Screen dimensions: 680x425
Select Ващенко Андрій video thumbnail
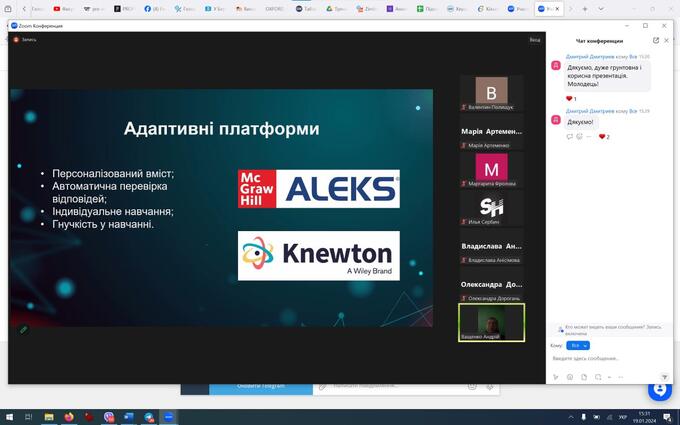tap(491, 322)
